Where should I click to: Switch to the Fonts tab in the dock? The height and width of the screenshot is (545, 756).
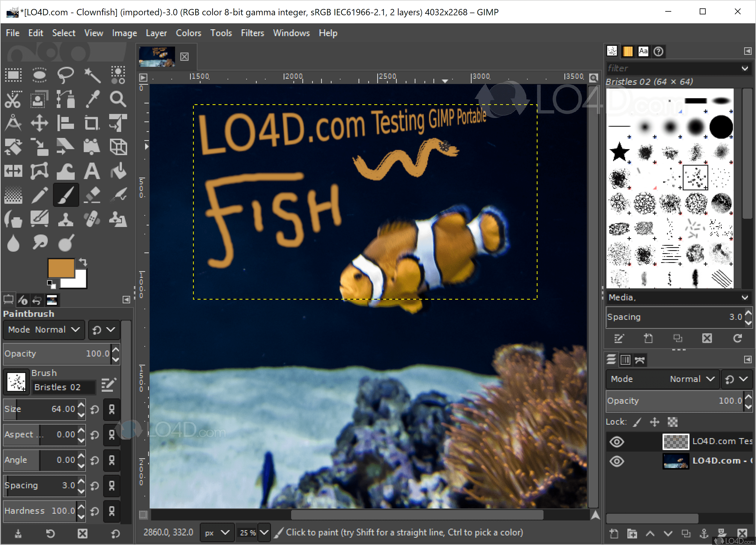point(643,51)
